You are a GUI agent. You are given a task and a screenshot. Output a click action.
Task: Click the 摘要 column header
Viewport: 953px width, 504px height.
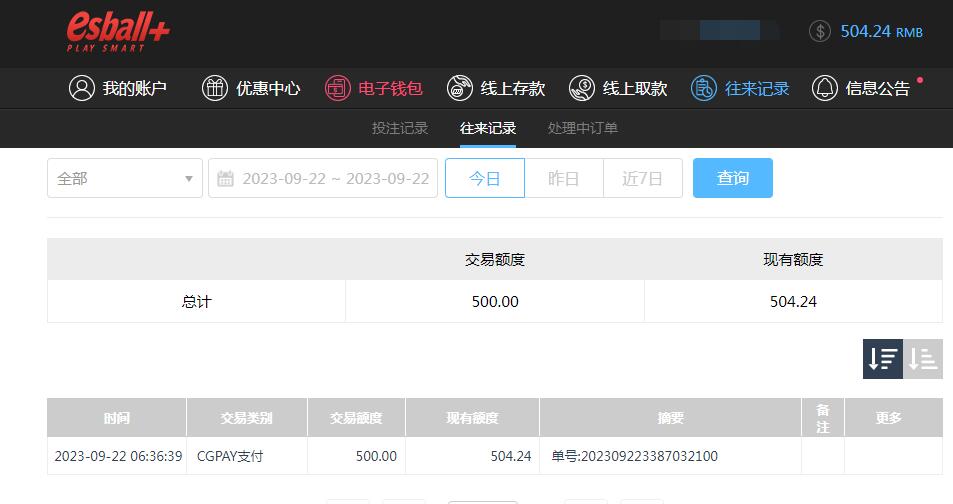(670, 418)
